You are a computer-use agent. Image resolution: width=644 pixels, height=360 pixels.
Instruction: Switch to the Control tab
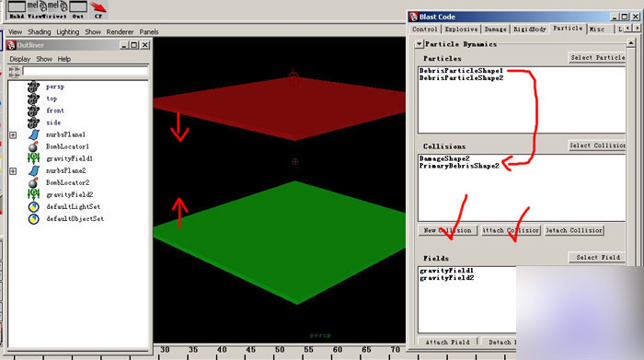pyautogui.click(x=425, y=29)
